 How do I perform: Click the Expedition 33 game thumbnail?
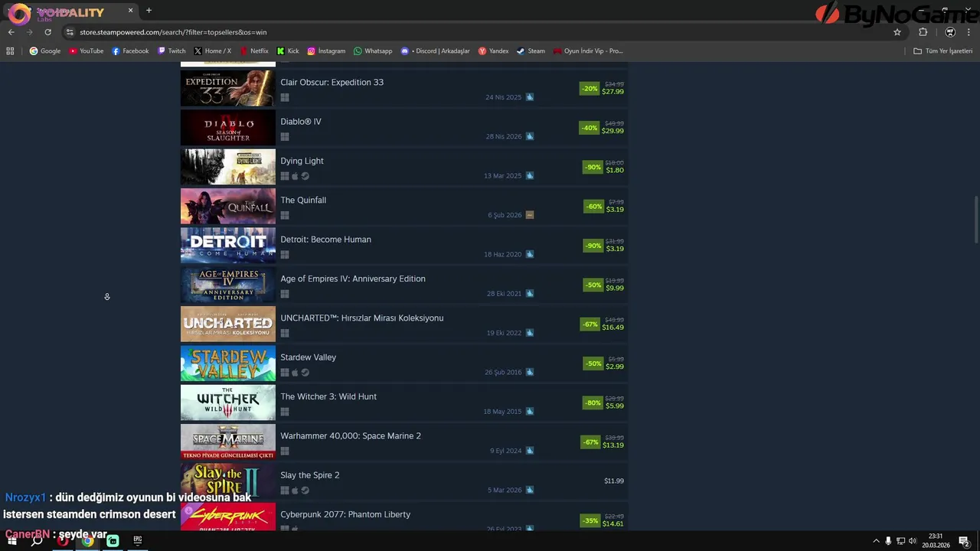point(228,89)
